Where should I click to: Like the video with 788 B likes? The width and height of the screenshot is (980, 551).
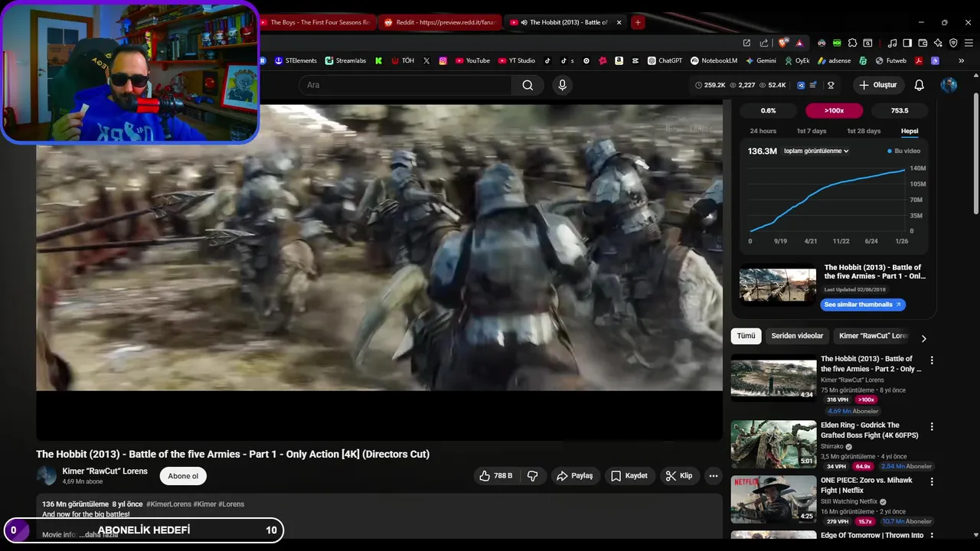tap(495, 476)
